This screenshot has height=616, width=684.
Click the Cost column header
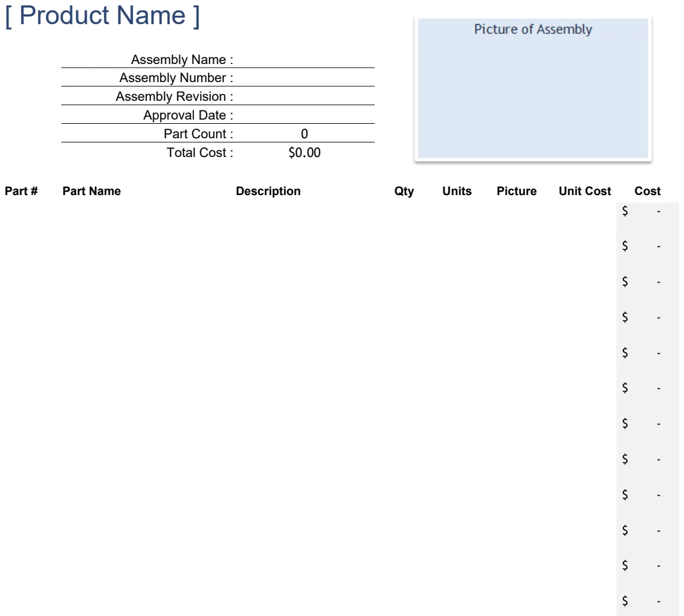pyautogui.click(x=647, y=191)
